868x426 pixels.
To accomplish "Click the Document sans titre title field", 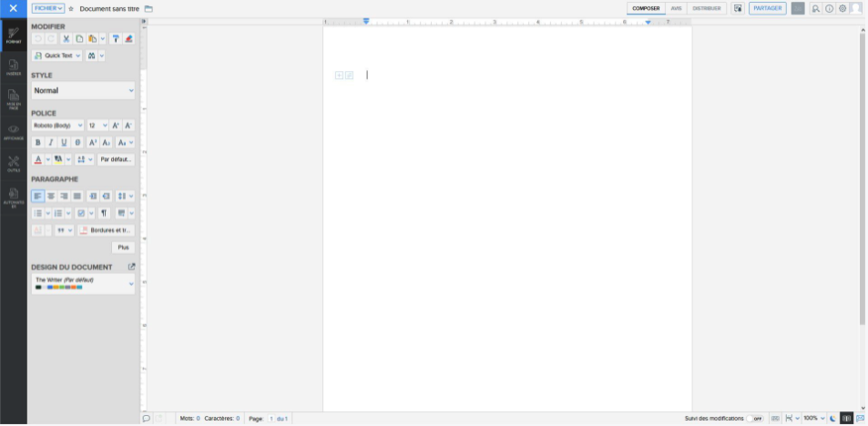I will point(109,8).
